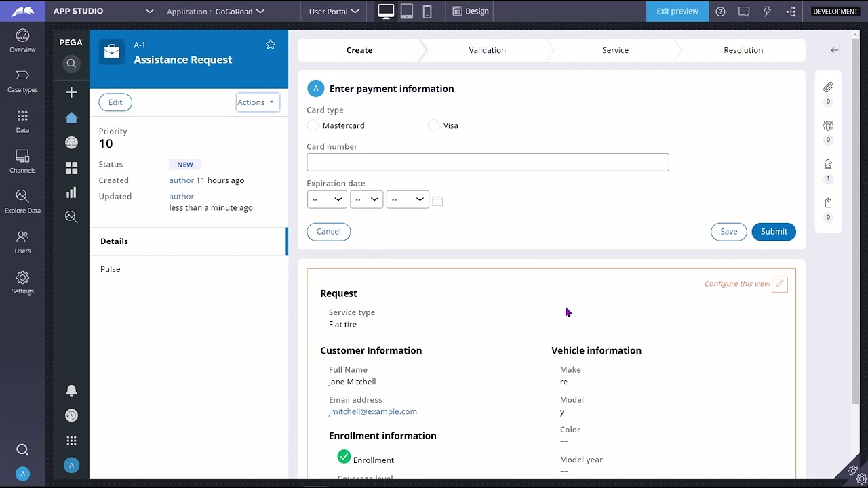Open the portal Reports bar chart icon

[x=71, y=192]
